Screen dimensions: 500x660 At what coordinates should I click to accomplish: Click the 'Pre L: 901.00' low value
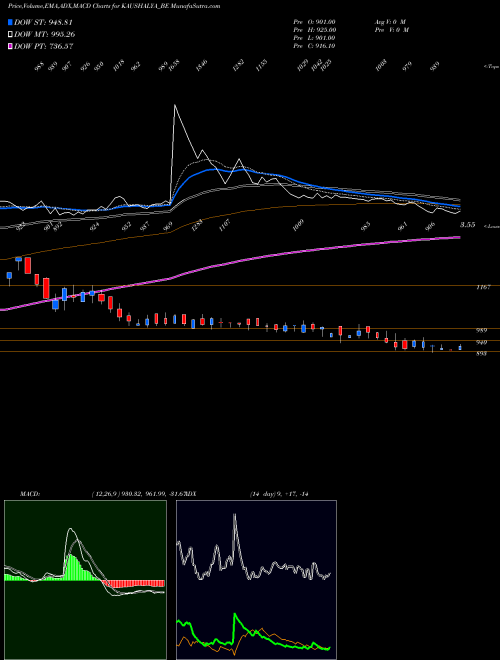pyautogui.click(x=314, y=38)
